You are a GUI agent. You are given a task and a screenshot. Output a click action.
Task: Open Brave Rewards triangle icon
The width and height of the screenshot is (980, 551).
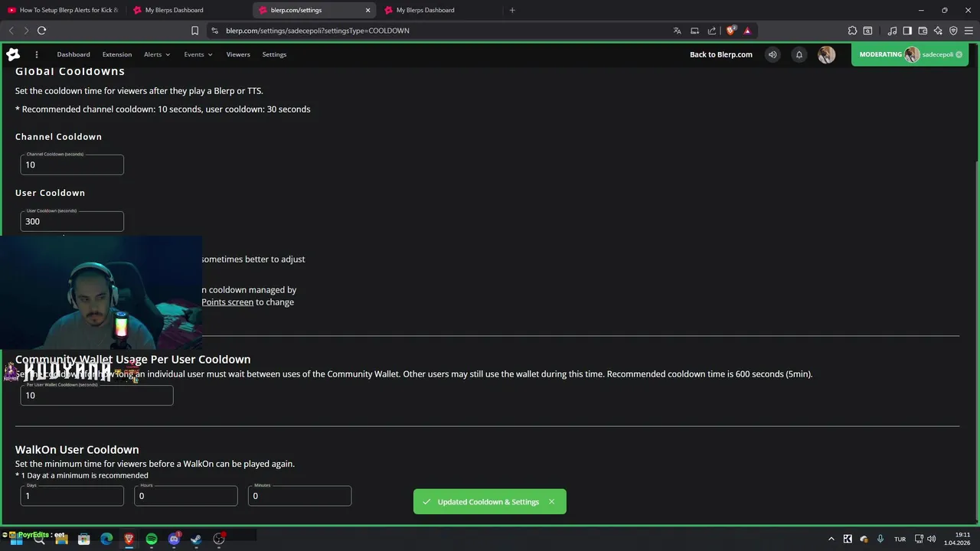coord(747,31)
